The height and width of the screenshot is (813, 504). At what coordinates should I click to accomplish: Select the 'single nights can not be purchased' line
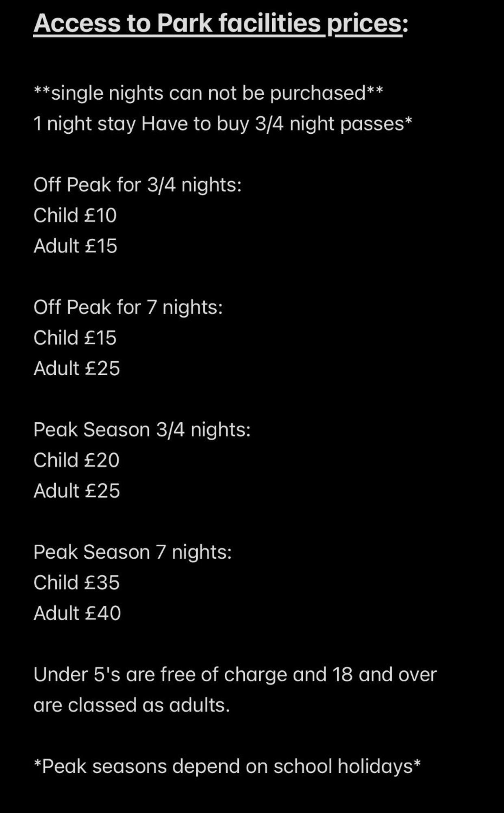[208, 93]
